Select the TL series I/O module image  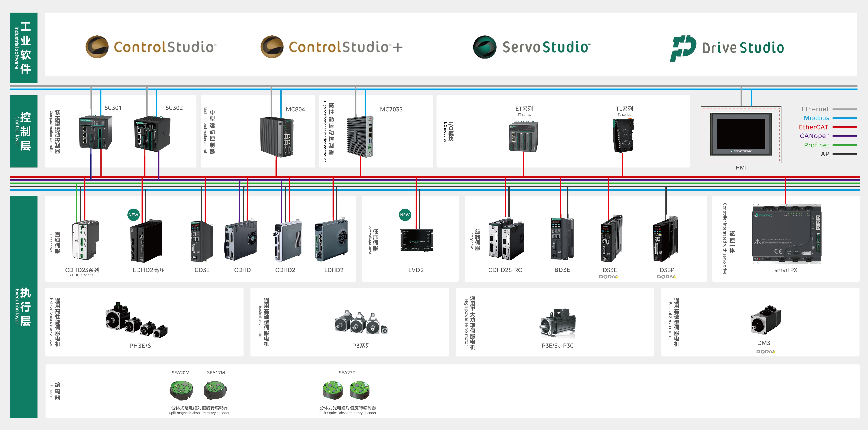(x=623, y=136)
